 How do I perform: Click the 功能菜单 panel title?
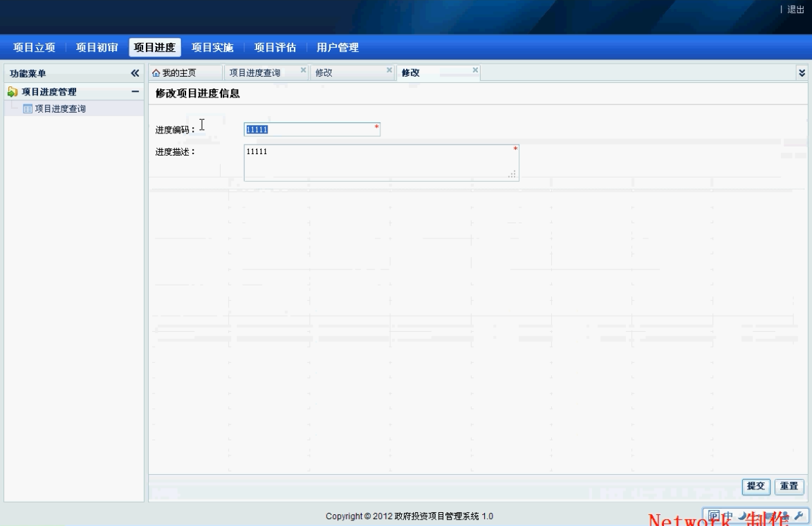[x=28, y=73]
